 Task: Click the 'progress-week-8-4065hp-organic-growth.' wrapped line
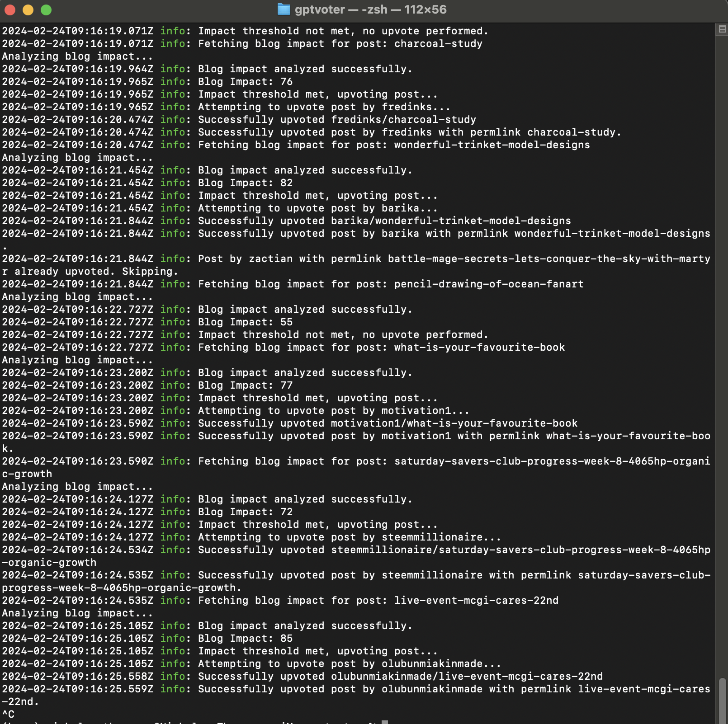[122, 588]
